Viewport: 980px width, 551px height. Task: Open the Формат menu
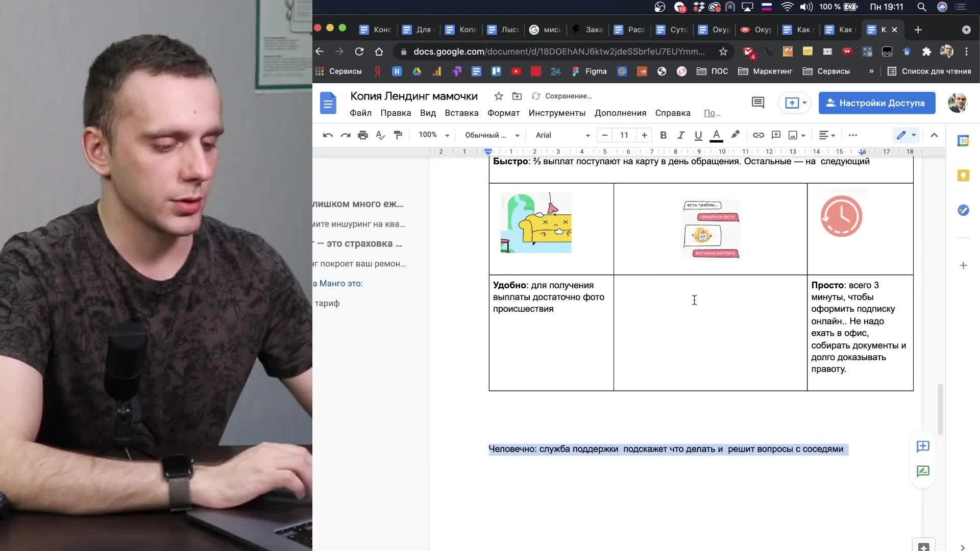504,112
